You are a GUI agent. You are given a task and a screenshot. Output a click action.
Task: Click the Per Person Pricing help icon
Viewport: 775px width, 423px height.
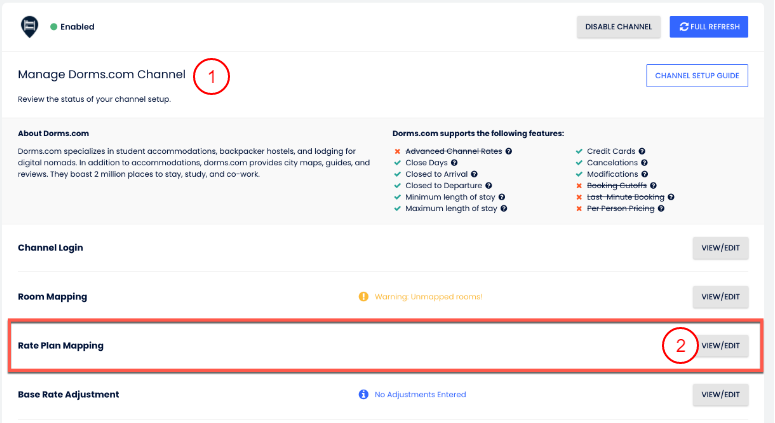(x=661, y=209)
